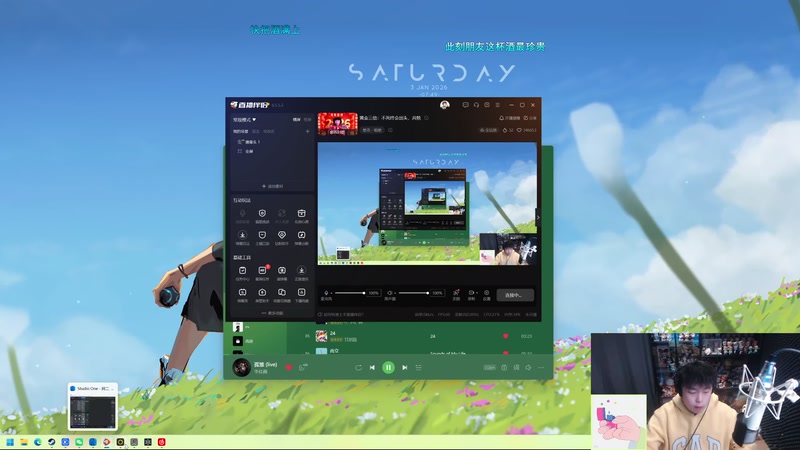800x450 pixels.
Task: Adjust the music player volume icon
Action: (529, 367)
